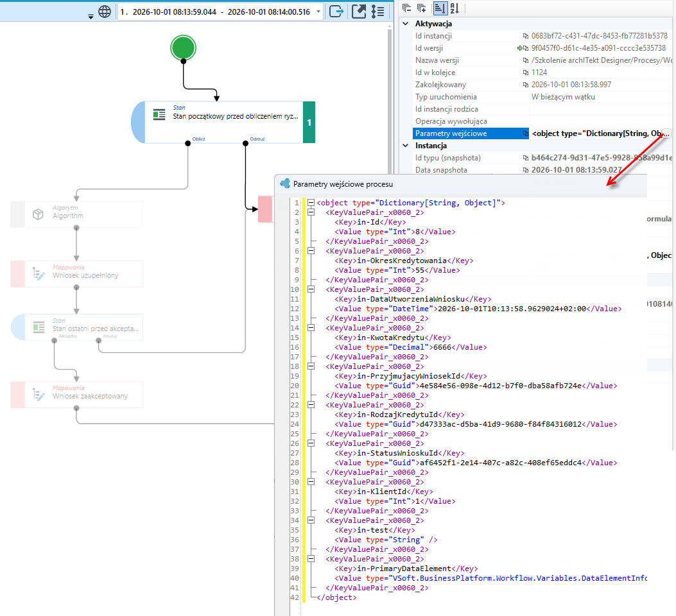Click the copy icon next to Id instancji

tap(526, 36)
